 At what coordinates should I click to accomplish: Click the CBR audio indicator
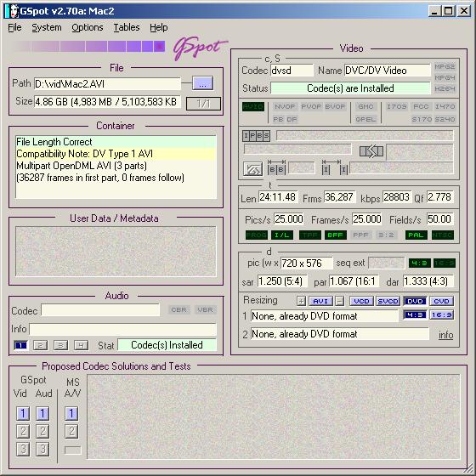(178, 309)
